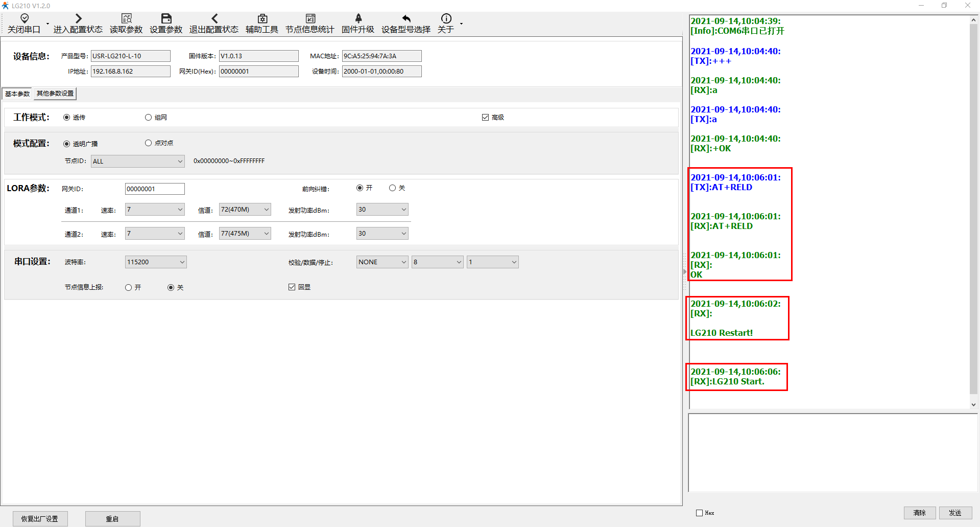Image resolution: width=980 pixels, height=527 pixels.
Task: Click the 设置参数 save icon
Action: pyautogui.click(x=166, y=19)
